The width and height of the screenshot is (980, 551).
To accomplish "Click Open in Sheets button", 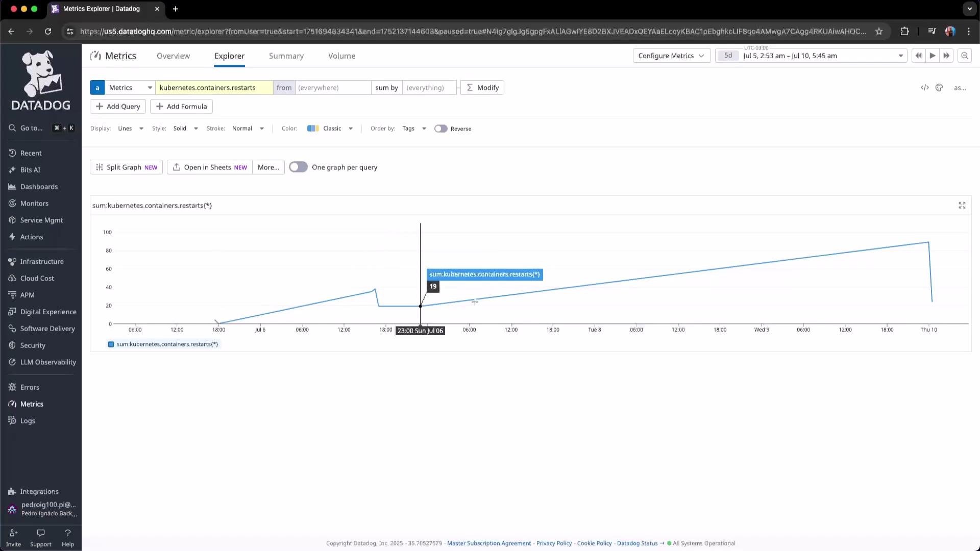I will click(210, 167).
